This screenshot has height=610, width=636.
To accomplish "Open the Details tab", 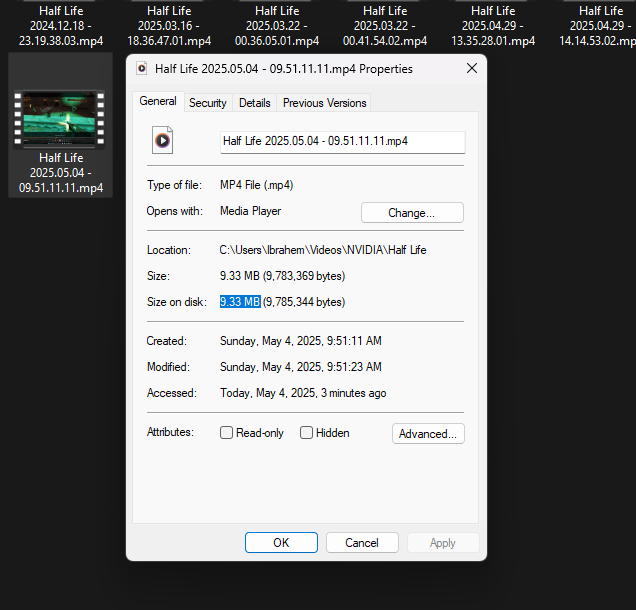I will click(255, 103).
